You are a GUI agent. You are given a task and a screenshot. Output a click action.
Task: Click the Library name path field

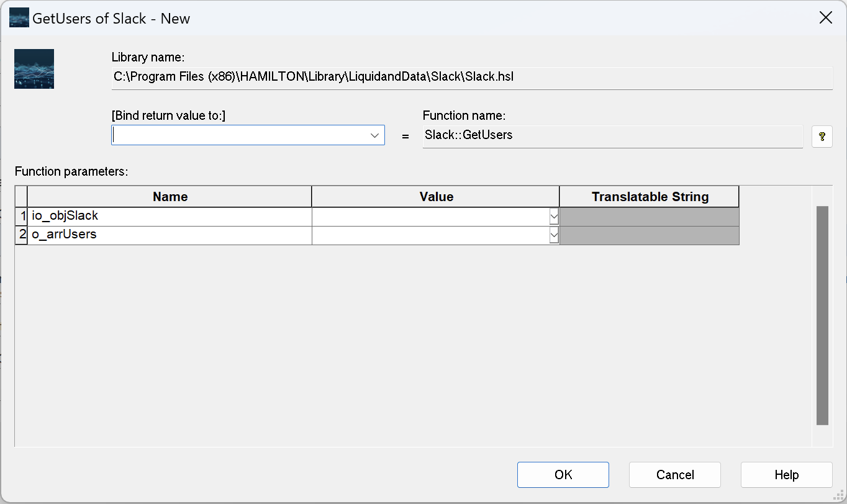[x=472, y=78]
